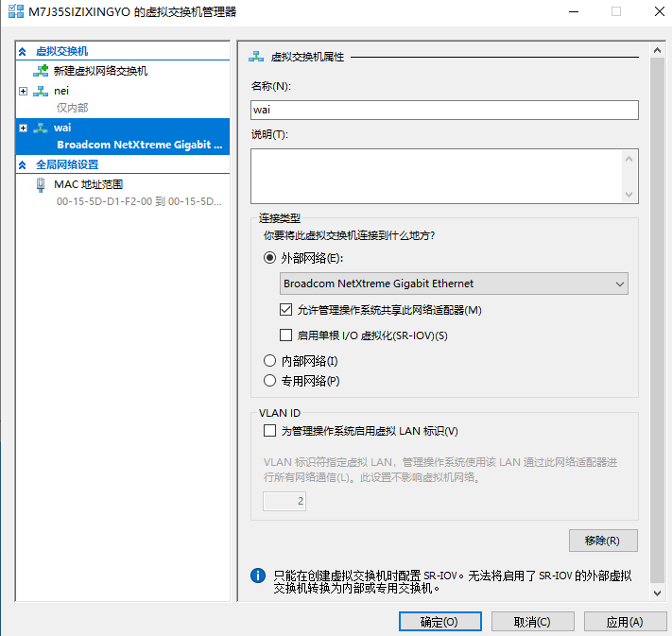The height and width of the screenshot is (636, 672).
Task: Select 新建虚拟网络交换机 in the tree
Action: 100,71
